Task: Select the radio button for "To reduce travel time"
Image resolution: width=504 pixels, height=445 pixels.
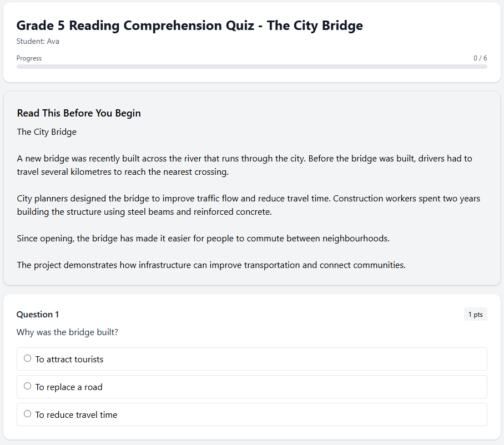Action: point(27,413)
